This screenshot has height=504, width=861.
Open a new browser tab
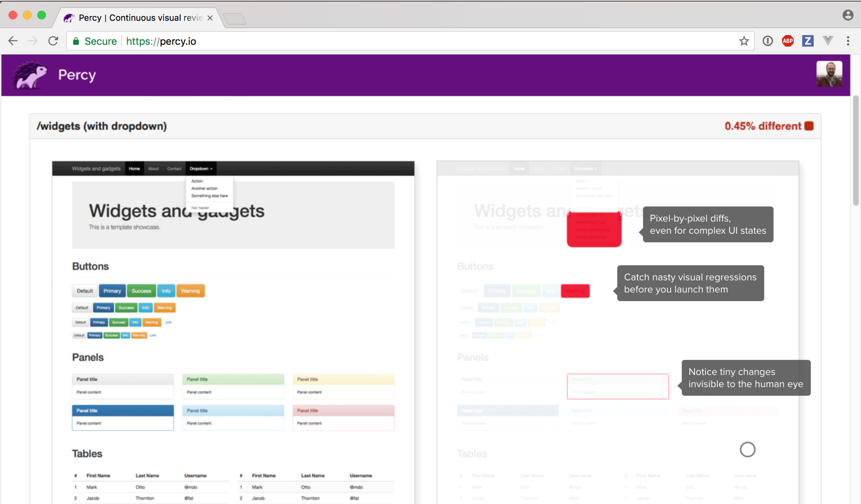[235, 19]
